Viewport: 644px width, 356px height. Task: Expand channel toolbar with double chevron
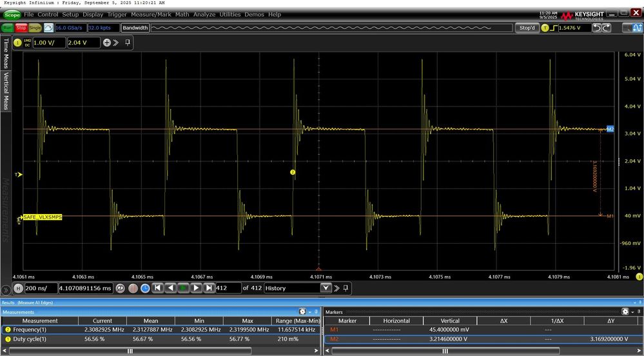[x=116, y=43]
